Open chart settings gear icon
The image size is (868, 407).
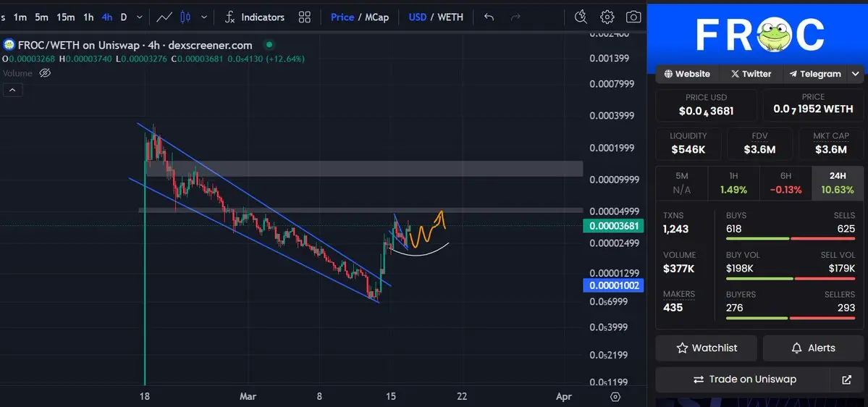(x=607, y=17)
